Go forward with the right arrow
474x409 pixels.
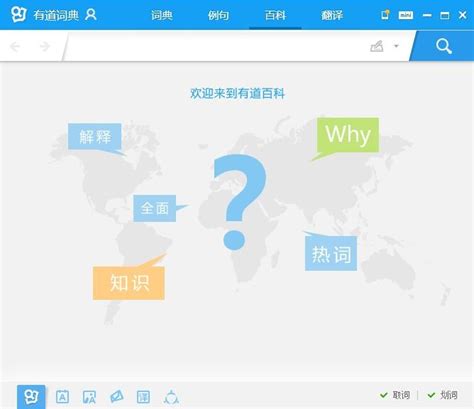point(44,46)
